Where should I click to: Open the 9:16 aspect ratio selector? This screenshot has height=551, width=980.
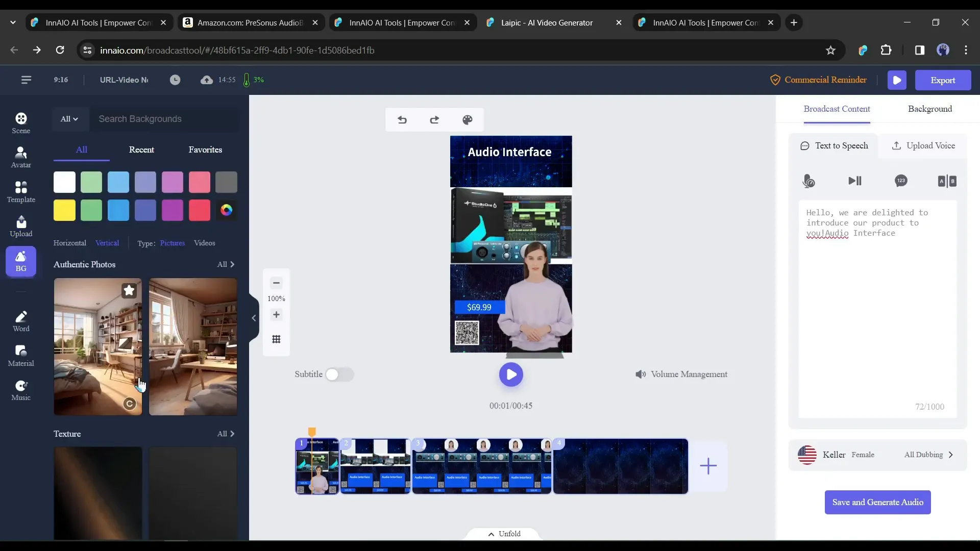61,80
